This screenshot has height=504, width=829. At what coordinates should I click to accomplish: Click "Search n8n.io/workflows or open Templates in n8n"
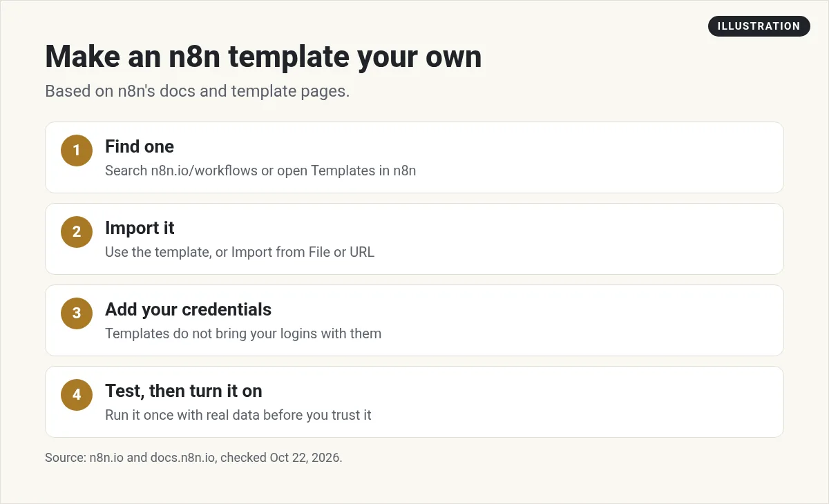pos(260,171)
